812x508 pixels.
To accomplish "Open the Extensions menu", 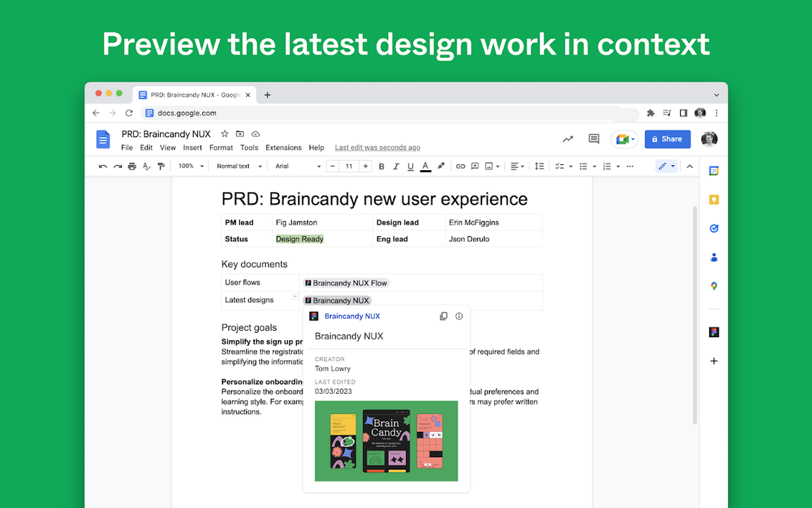I will pos(283,147).
